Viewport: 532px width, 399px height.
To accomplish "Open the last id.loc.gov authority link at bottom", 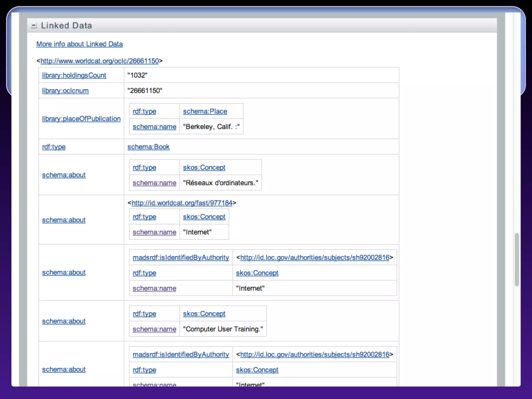I will click(x=315, y=355).
